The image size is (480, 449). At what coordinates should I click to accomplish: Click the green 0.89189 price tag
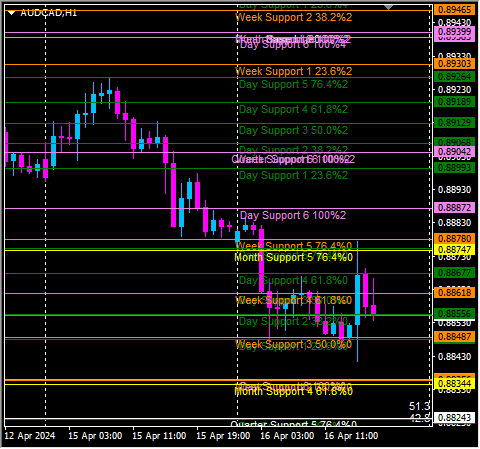click(454, 102)
